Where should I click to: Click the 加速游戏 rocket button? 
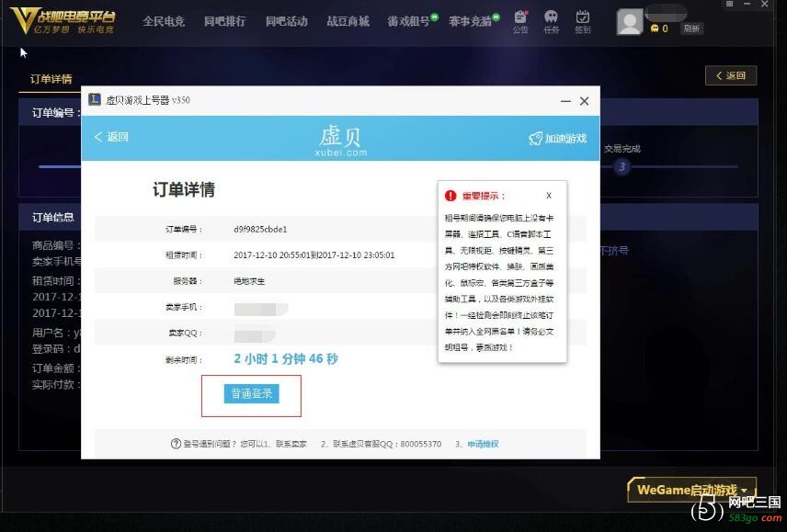coord(558,139)
